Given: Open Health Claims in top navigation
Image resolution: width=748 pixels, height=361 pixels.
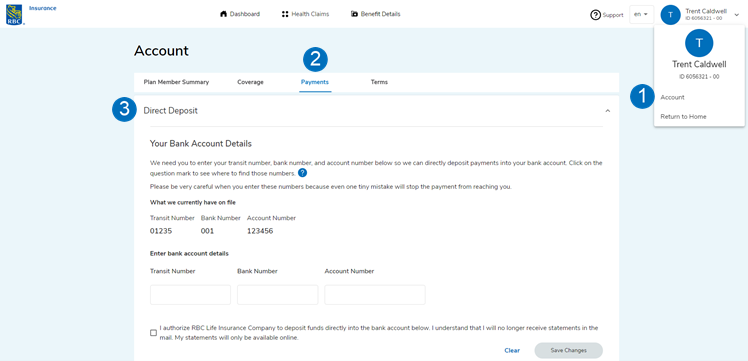Looking at the screenshot, I should tap(305, 14).
